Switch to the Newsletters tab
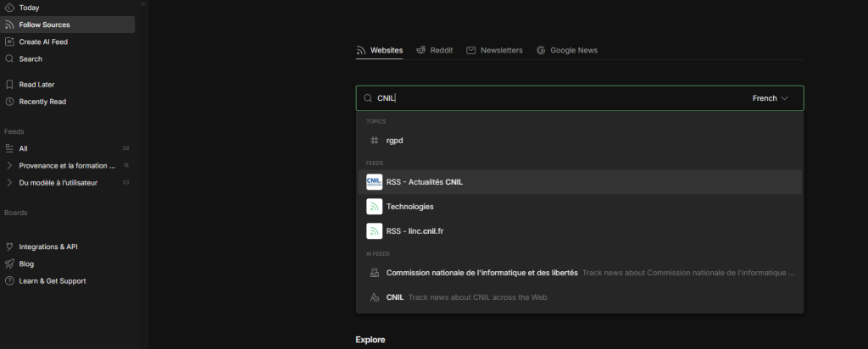 pos(494,51)
